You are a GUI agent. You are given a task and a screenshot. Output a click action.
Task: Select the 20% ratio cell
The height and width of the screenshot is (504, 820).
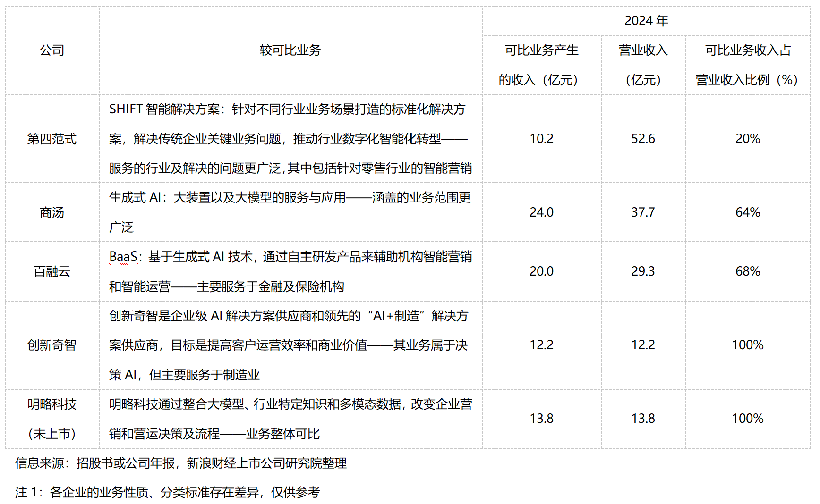point(748,139)
